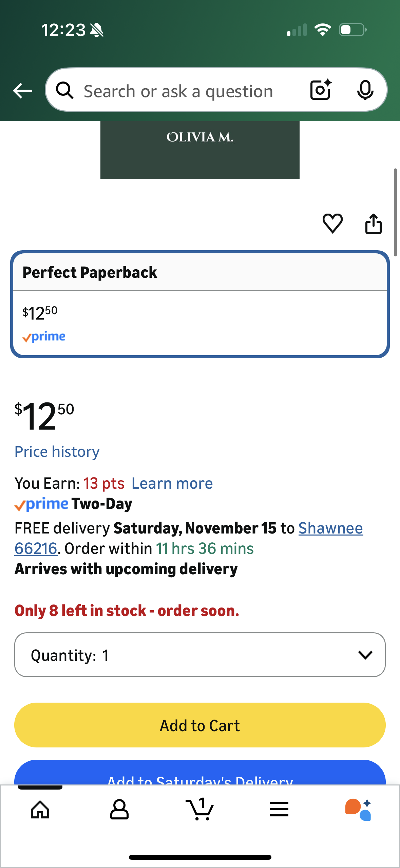
Task: Go to Home tab
Action: pyautogui.click(x=40, y=810)
